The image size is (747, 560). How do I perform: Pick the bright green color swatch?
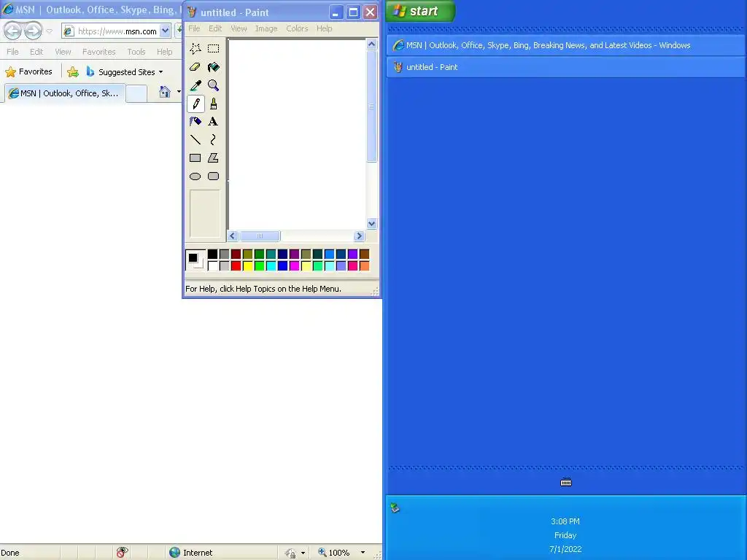[259, 265]
